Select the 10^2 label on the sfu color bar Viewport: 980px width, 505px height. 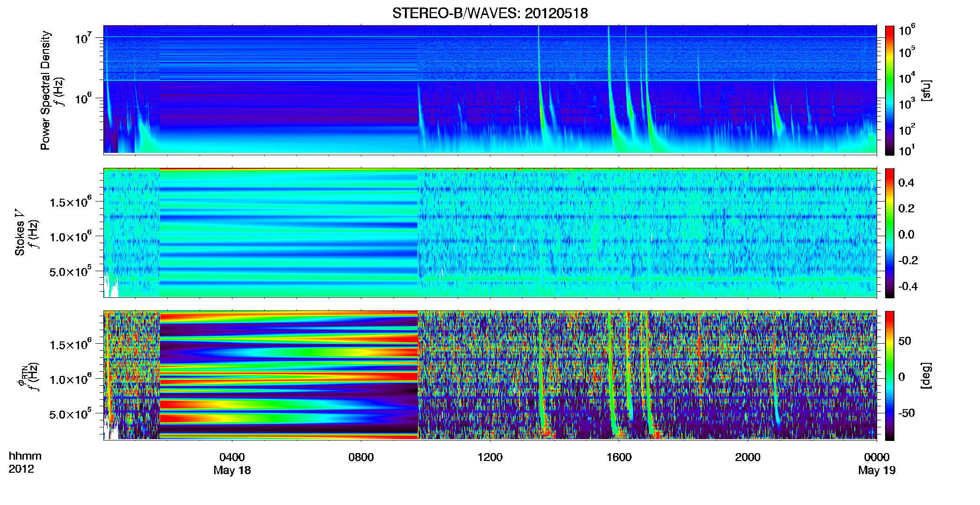pyautogui.click(x=907, y=130)
